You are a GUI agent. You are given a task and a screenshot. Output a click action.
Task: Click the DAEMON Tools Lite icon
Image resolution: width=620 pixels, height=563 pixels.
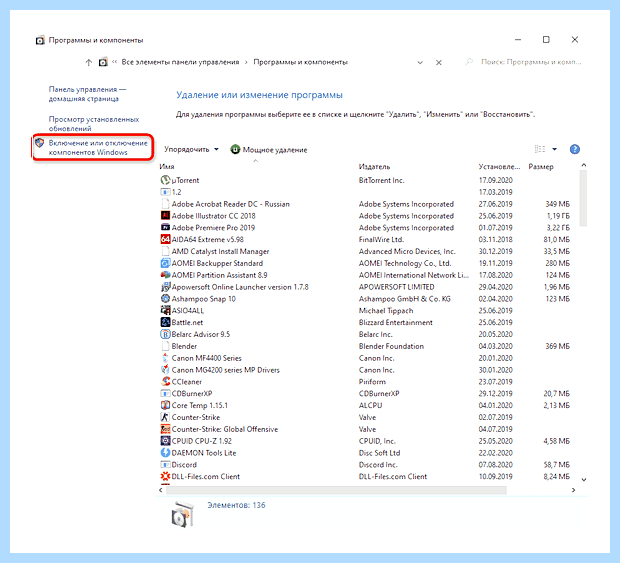(165, 453)
